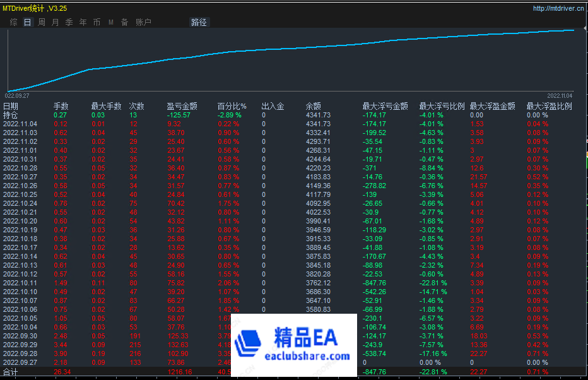The height and width of the screenshot is (380, 588).
Task: Select the 年 yearly tab
Action: [83, 22]
